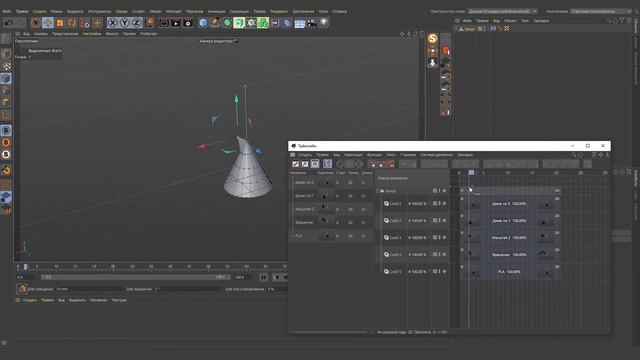
Task: Click the Camera icon in toolbar
Action: (x=312, y=23)
